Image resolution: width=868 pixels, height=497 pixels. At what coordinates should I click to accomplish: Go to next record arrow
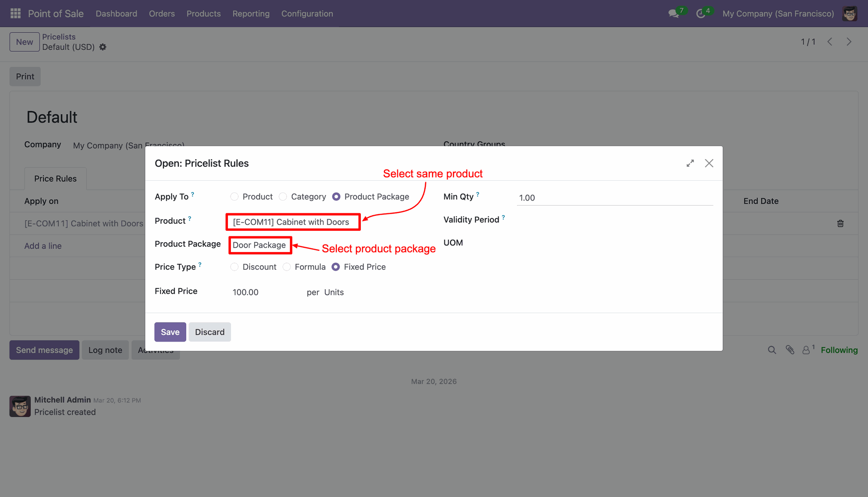coord(849,42)
